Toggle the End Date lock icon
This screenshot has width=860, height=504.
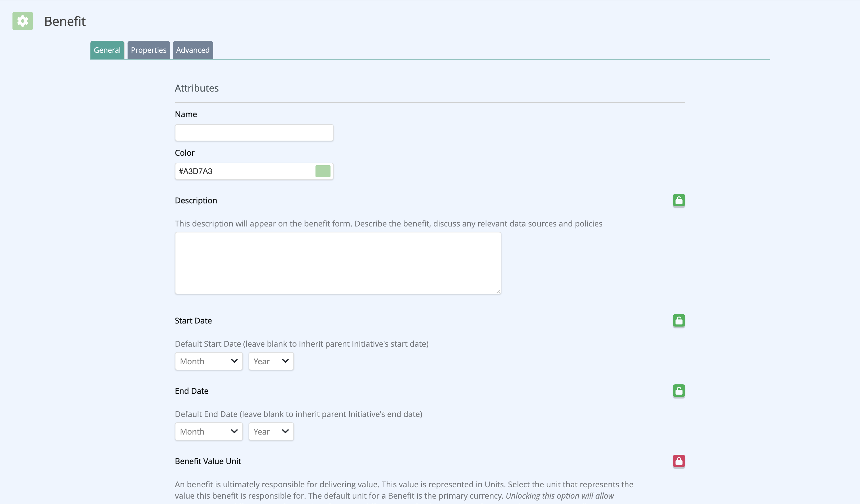[x=679, y=391]
